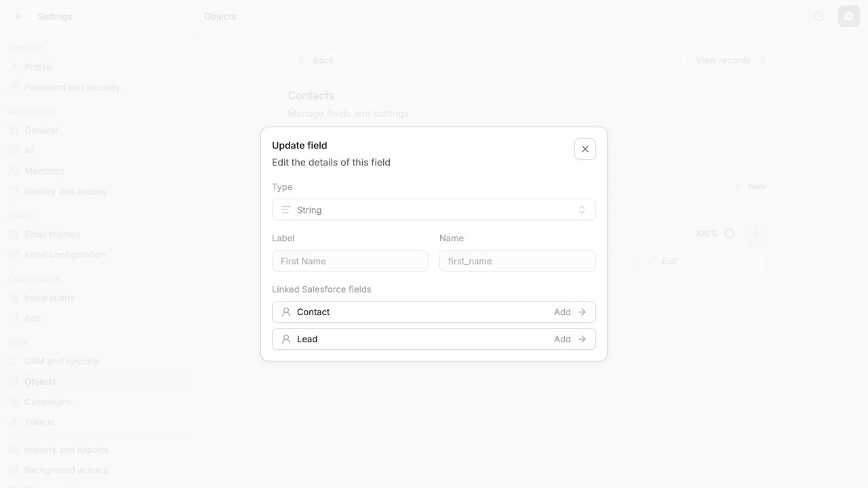Screen dimensions: 868x488
Task: Click the Objects database icon
Action: pos(14,382)
